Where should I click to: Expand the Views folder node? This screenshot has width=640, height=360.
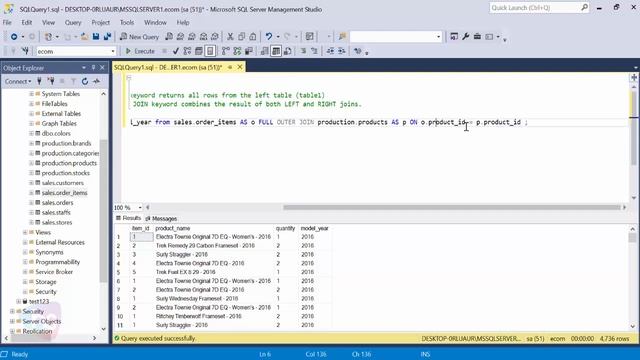click(x=25, y=232)
